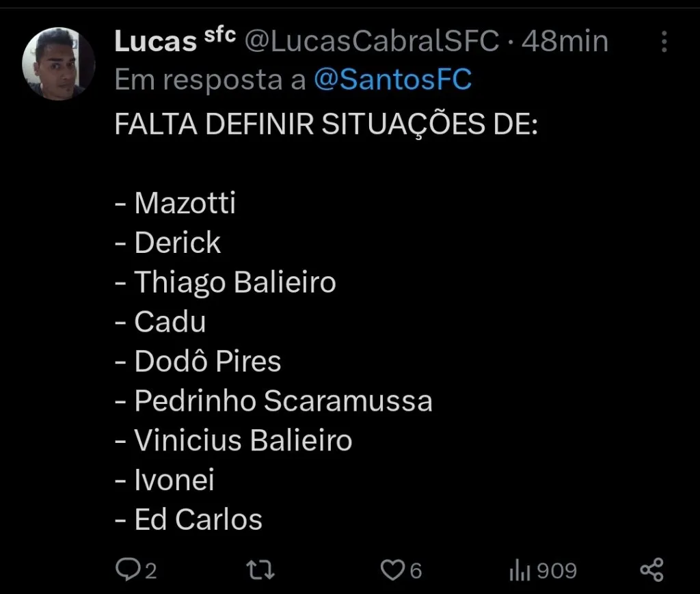The height and width of the screenshot is (594, 700).
Task: Open Lucas's profile picture
Action: click(58, 64)
